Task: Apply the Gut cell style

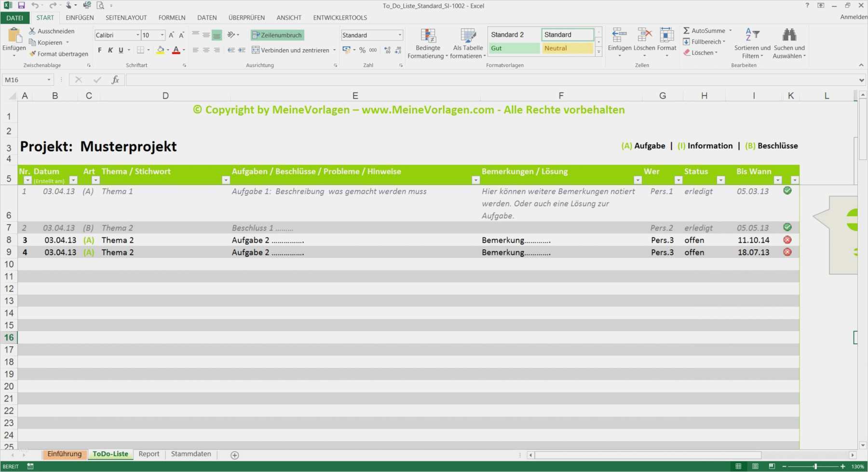Action: point(514,48)
